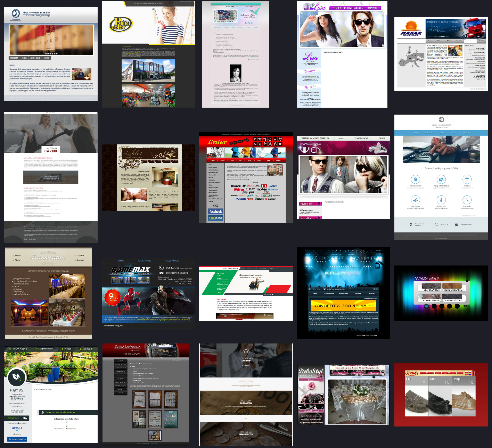
Task: Click the clock Czas realizacji icon
Action: [467, 200]
